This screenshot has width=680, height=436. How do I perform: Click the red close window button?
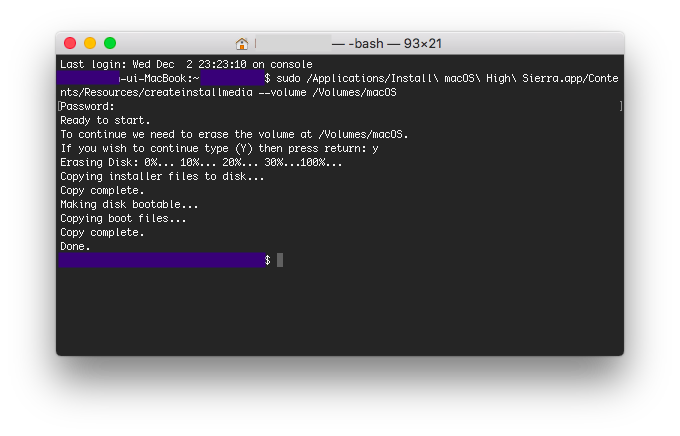coord(70,43)
